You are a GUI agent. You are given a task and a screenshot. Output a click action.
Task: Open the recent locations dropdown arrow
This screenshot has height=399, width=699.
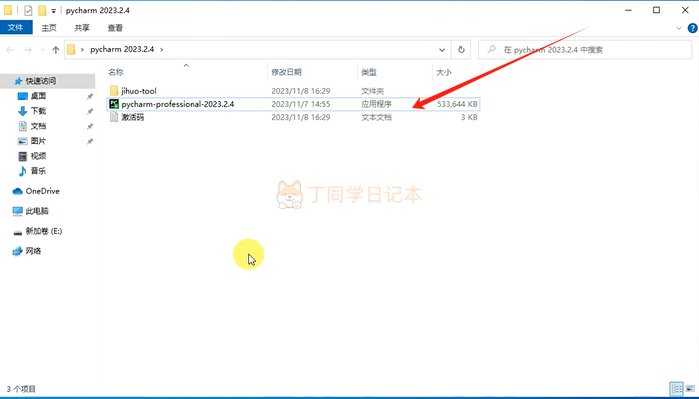[x=43, y=50]
